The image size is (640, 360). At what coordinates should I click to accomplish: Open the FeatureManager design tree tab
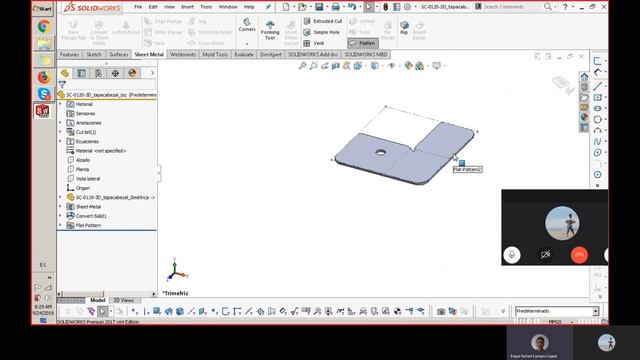click(x=65, y=73)
